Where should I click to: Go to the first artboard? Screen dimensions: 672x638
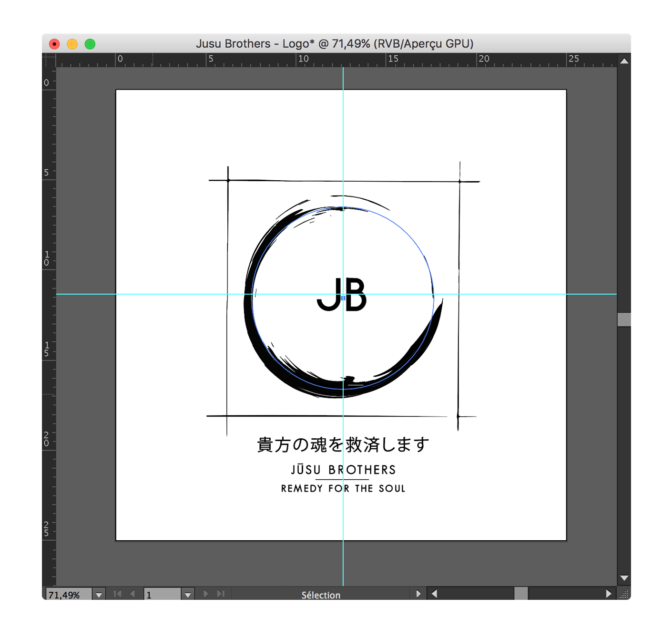pos(118,594)
